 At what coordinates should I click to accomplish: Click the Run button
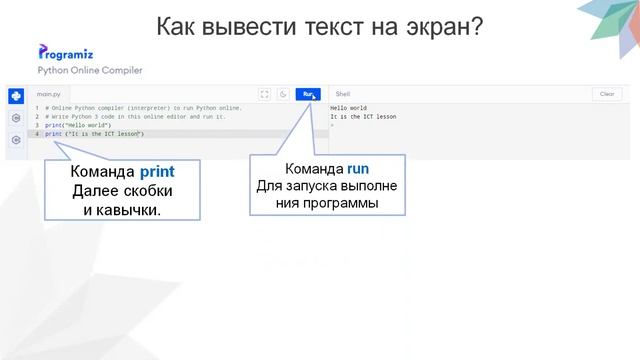[308, 94]
